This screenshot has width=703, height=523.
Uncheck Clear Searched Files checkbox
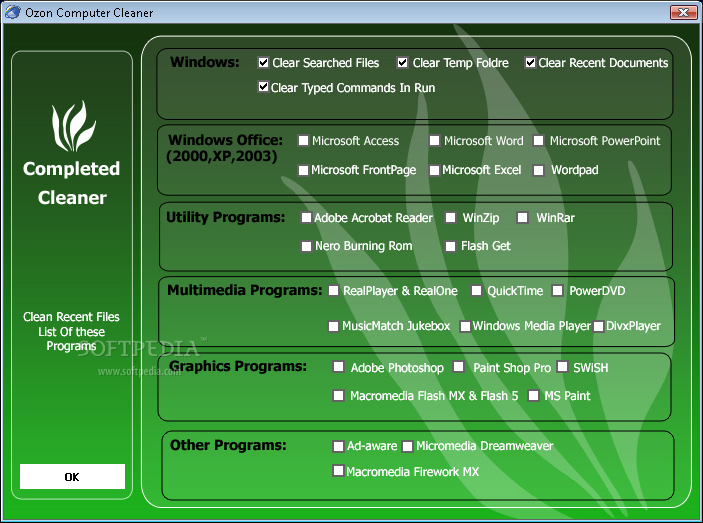264,62
